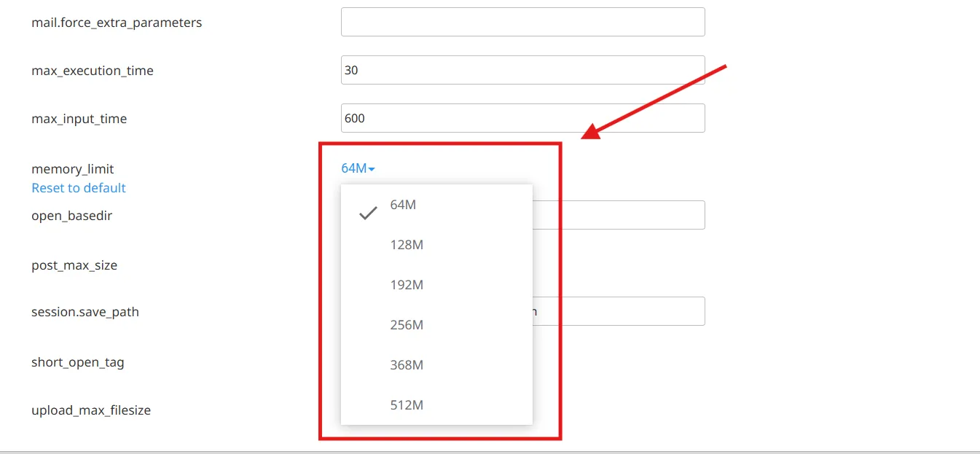Click the short_open_tag label

(78, 362)
